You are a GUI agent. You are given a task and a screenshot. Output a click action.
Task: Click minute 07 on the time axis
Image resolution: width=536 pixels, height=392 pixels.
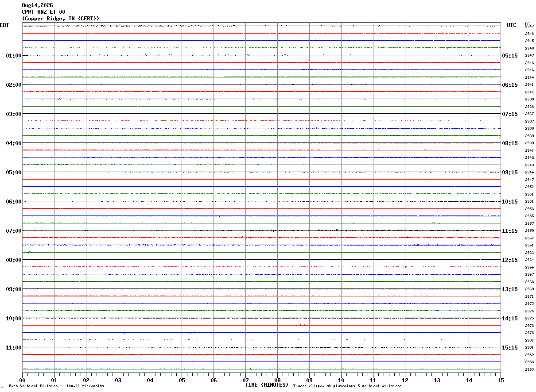click(x=245, y=380)
